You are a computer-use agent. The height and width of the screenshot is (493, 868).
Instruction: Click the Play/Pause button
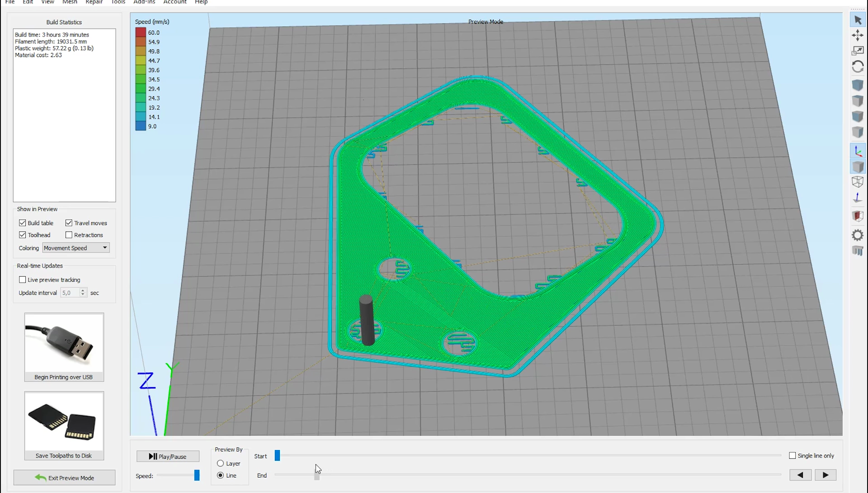click(168, 456)
